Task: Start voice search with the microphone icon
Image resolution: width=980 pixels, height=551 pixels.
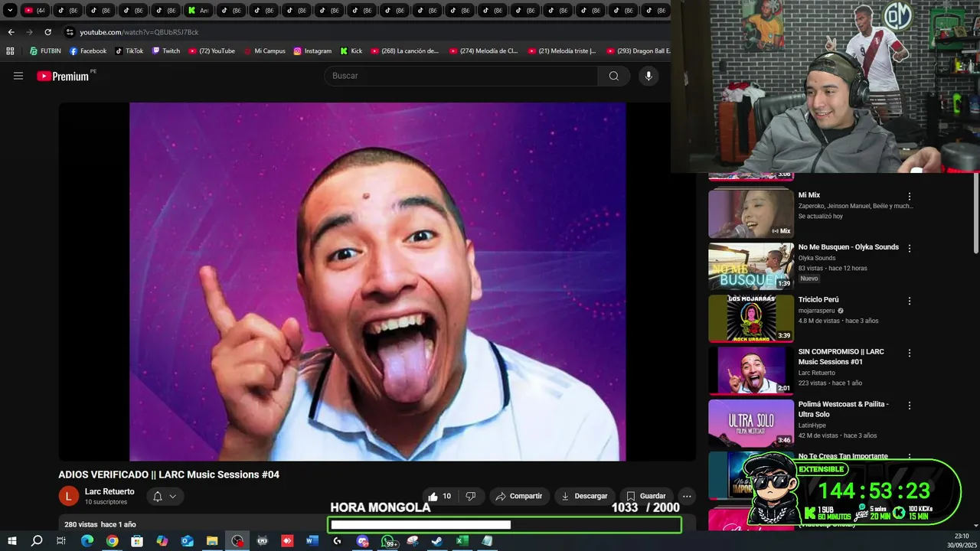Action: [648, 76]
